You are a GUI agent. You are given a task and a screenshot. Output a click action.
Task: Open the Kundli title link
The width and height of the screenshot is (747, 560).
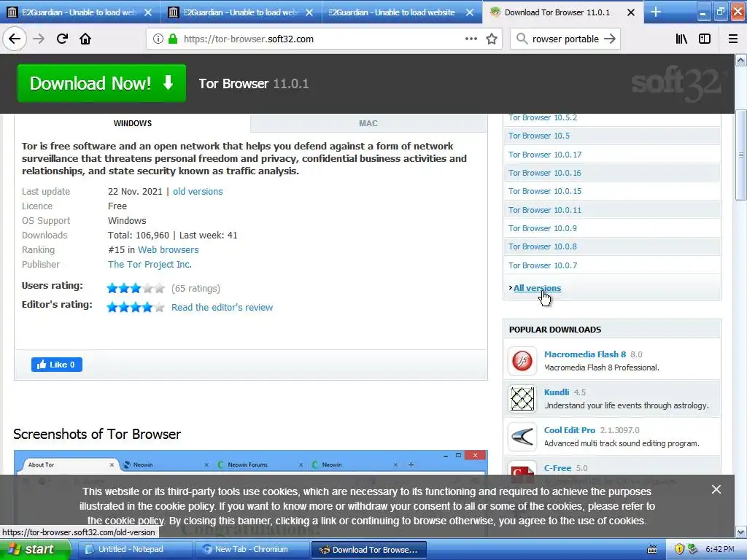click(557, 392)
